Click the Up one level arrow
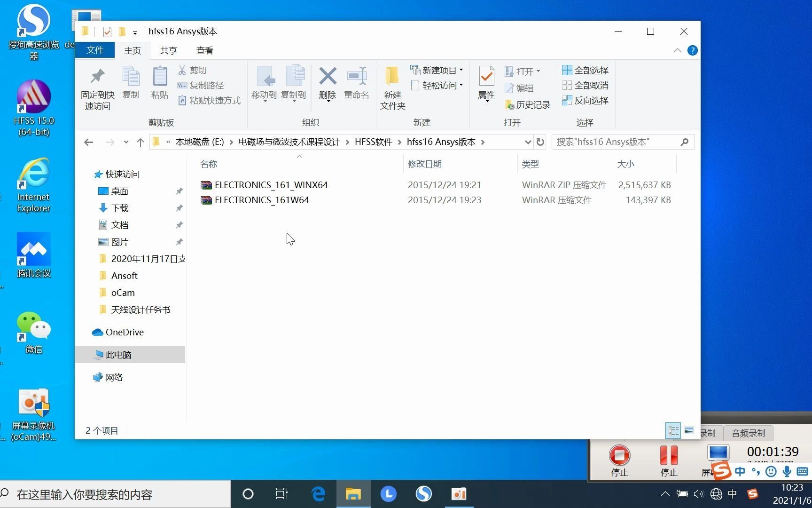Image resolution: width=812 pixels, height=508 pixels. click(x=140, y=142)
